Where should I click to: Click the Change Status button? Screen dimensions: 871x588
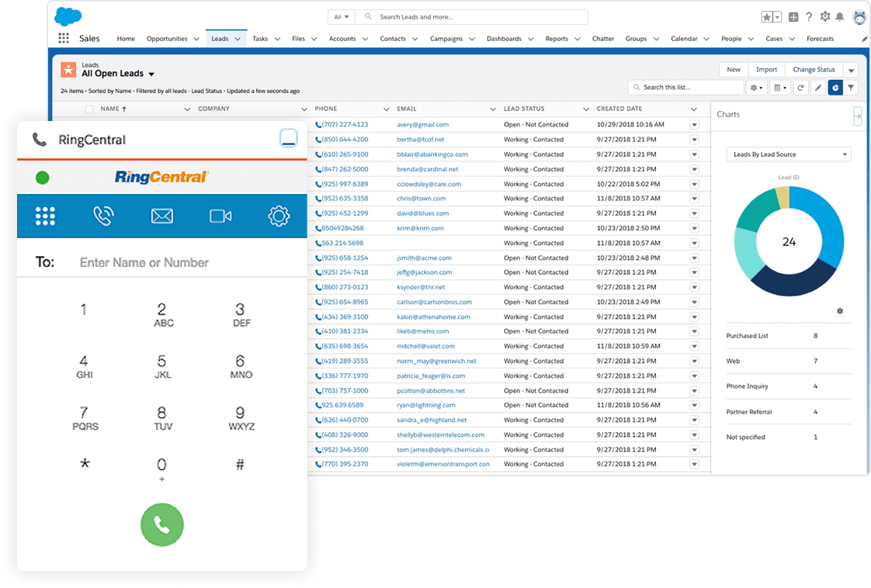(x=814, y=70)
